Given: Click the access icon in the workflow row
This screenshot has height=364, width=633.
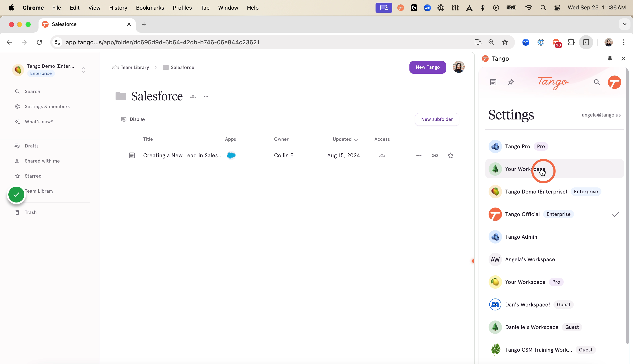Looking at the screenshot, I should tap(382, 155).
